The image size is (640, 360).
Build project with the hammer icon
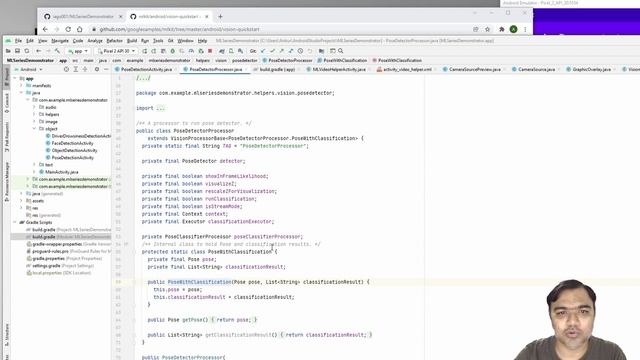pos(58,51)
